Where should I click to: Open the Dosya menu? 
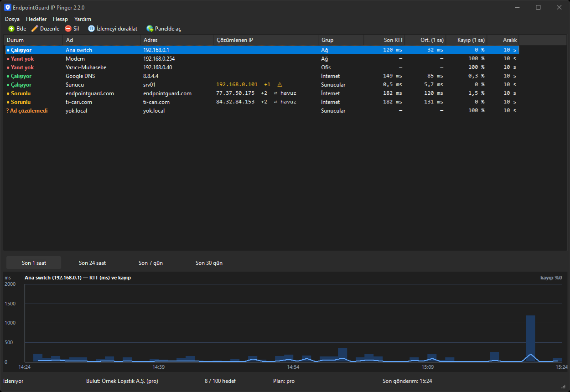[12, 19]
